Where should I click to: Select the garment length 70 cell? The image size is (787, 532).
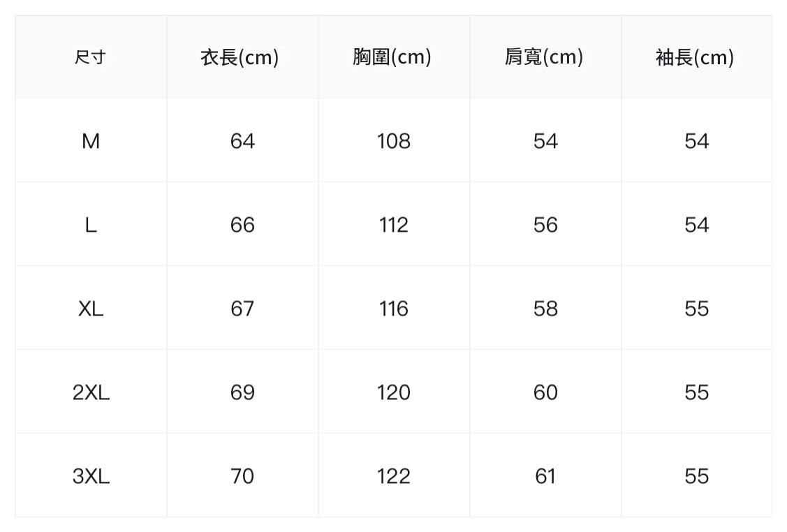[242, 476]
